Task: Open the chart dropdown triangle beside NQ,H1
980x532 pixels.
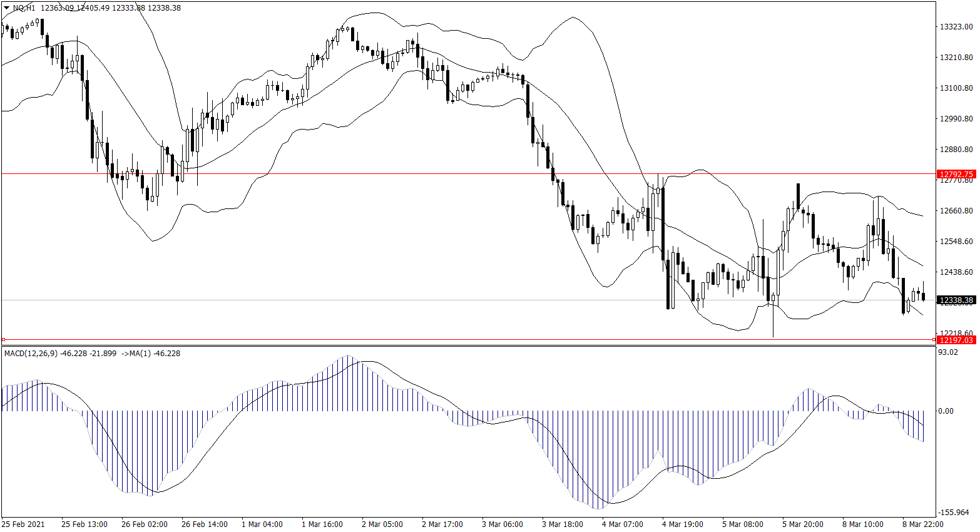Action: pyautogui.click(x=6, y=8)
